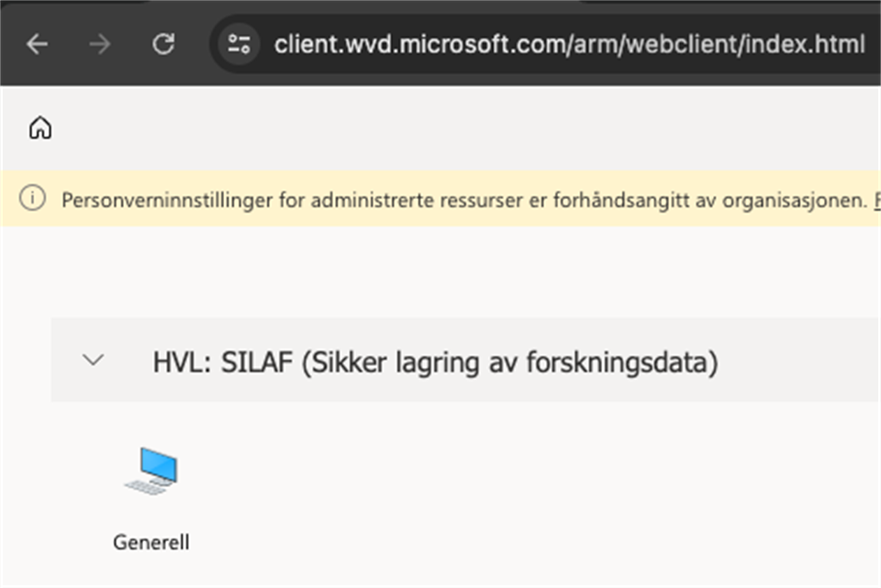Reload the web client page

tap(163, 44)
